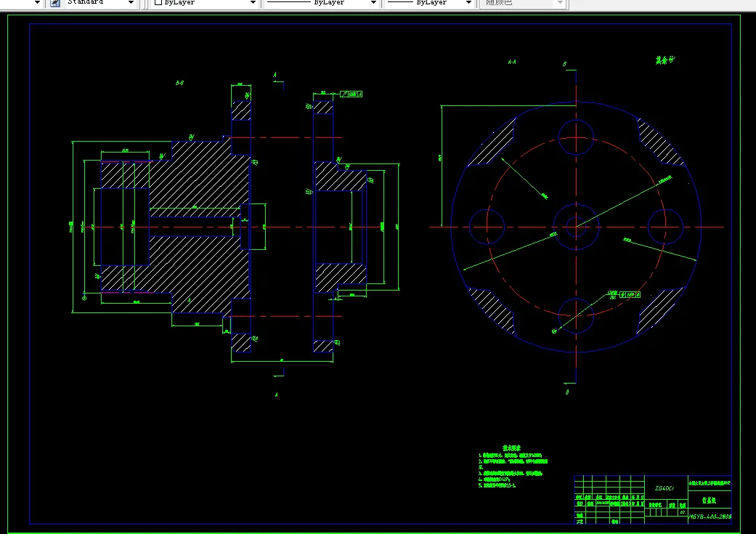Screen dimensions: 756x534
Task: Open the ByLayer linetype dropdown
Action: (x=373, y=2)
